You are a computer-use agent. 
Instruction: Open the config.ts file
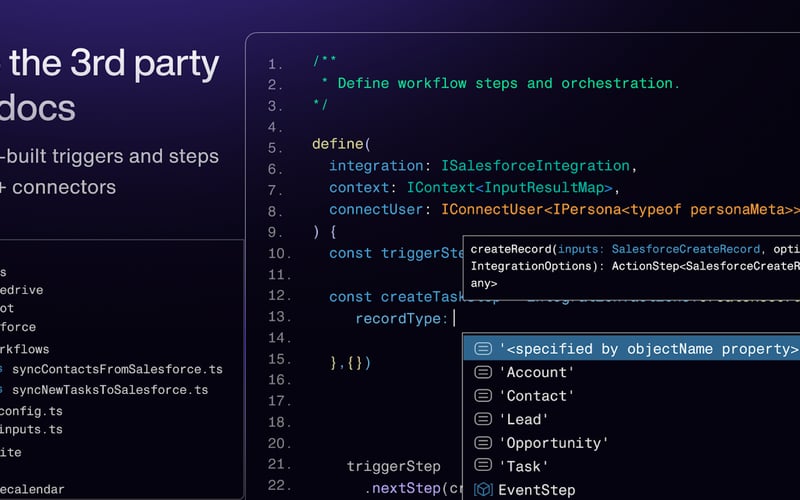(31, 411)
